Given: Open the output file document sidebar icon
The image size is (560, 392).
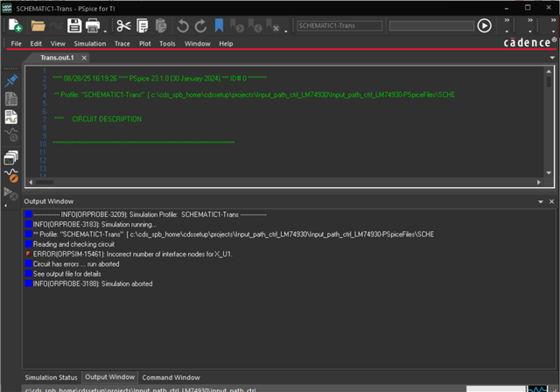Looking at the screenshot, I should click(x=11, y=99).
